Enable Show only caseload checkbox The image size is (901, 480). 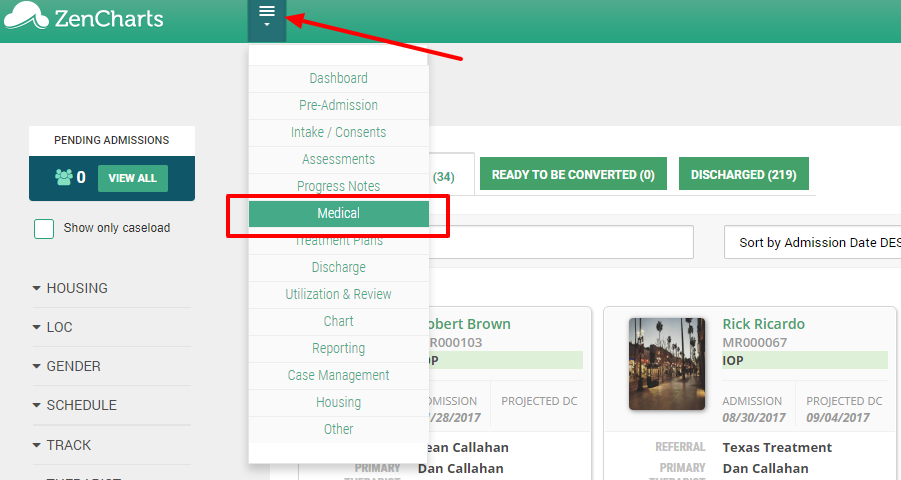tap(44, 229)
